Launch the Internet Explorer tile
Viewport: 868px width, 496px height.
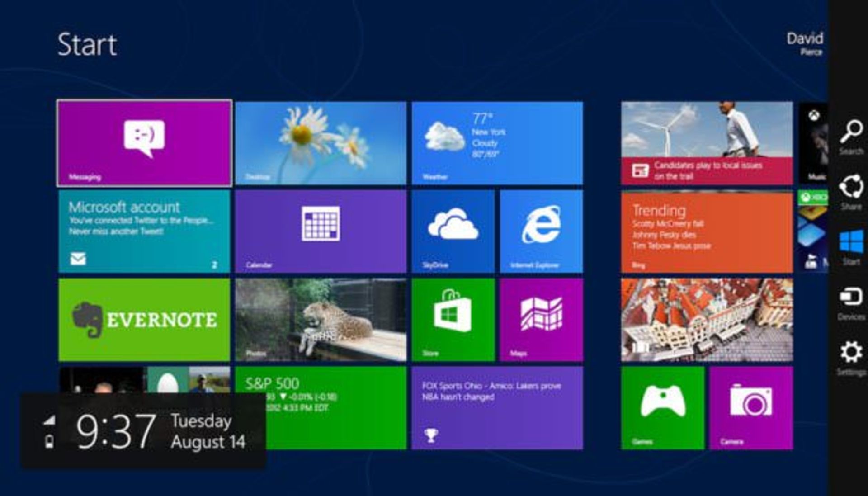pyautogui.click(x=542, y=231)
